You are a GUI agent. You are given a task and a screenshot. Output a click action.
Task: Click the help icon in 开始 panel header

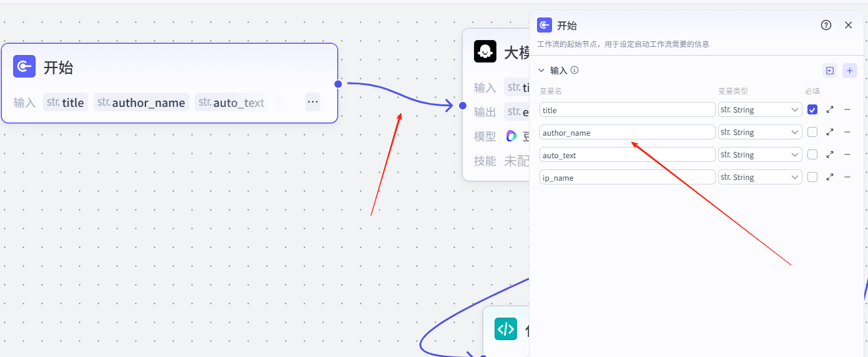pos(826,25)
